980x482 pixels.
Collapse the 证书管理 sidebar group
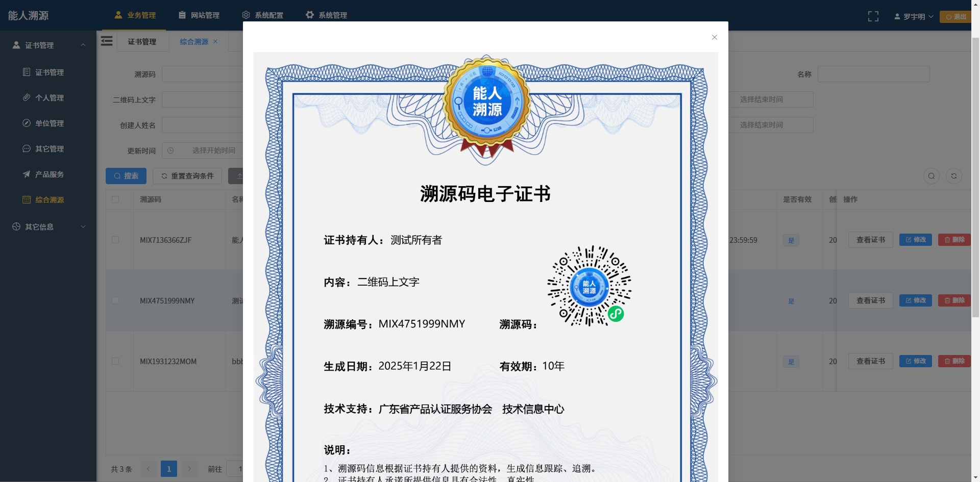pos(48,45)
